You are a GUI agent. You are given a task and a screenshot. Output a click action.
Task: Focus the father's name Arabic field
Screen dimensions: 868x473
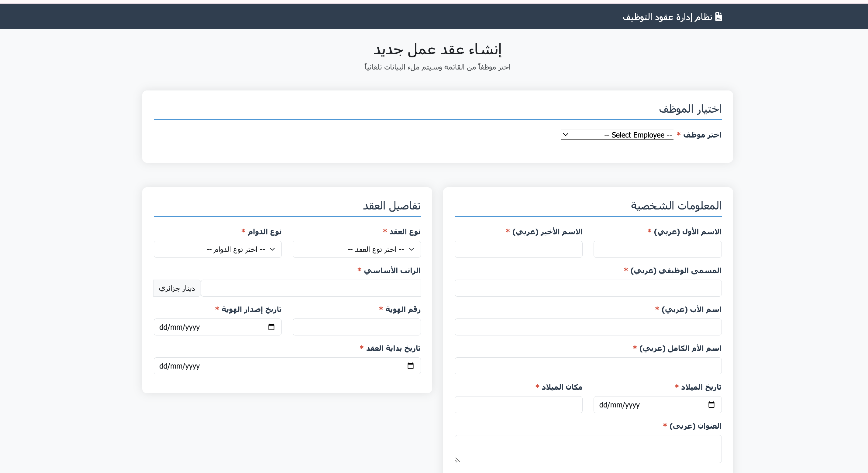click(x=588, y=327)
